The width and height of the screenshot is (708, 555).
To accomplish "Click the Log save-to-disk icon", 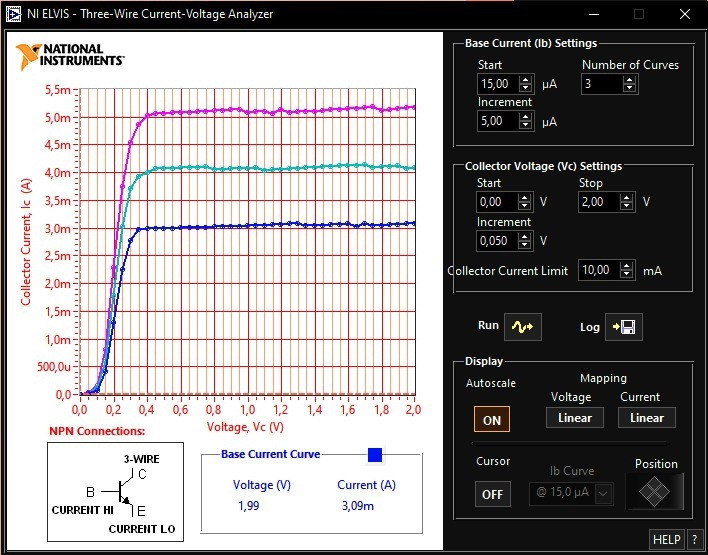I will point(624,326).
